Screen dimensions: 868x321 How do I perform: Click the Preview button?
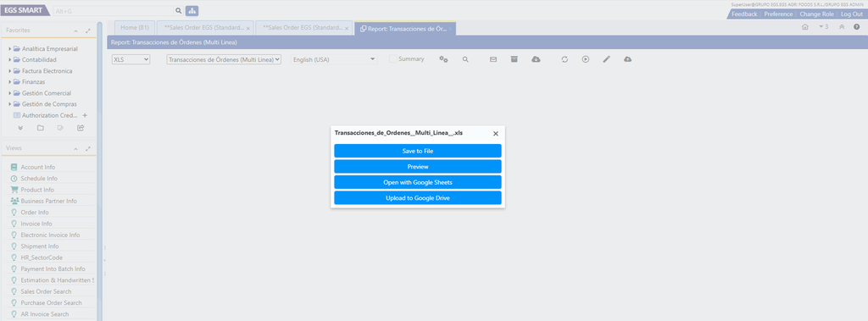click(x=417, y=167)
